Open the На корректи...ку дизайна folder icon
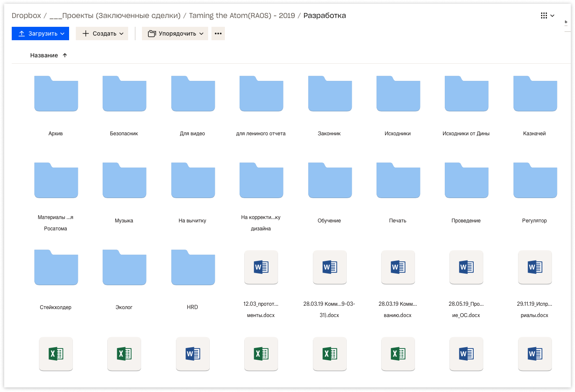575x392 pixels. pyautogui.click(x=261, y=180)
